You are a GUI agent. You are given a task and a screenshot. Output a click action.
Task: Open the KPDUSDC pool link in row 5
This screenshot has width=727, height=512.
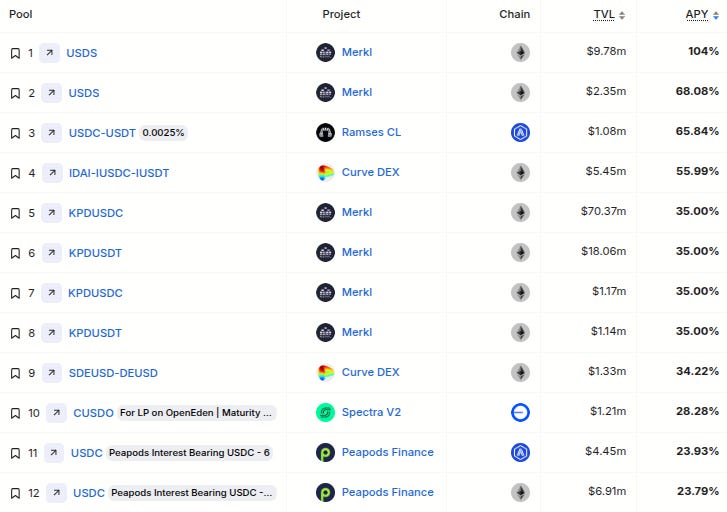tap(96, 213)
